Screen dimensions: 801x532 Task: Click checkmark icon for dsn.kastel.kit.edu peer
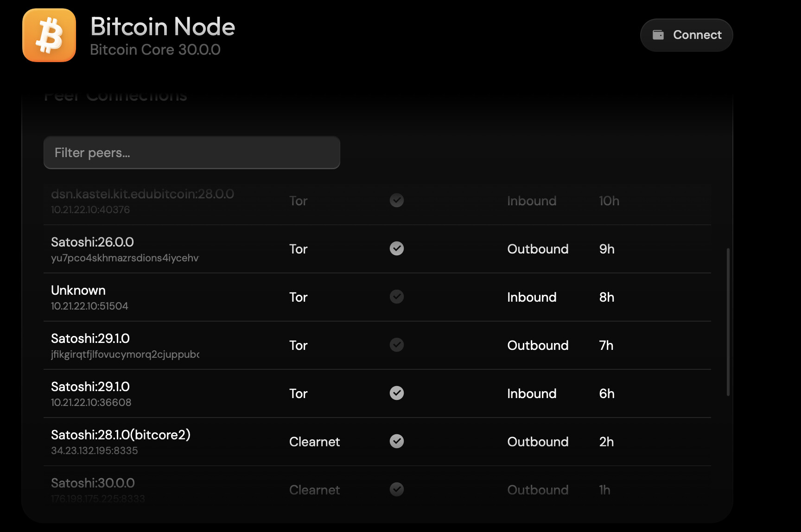397,201
